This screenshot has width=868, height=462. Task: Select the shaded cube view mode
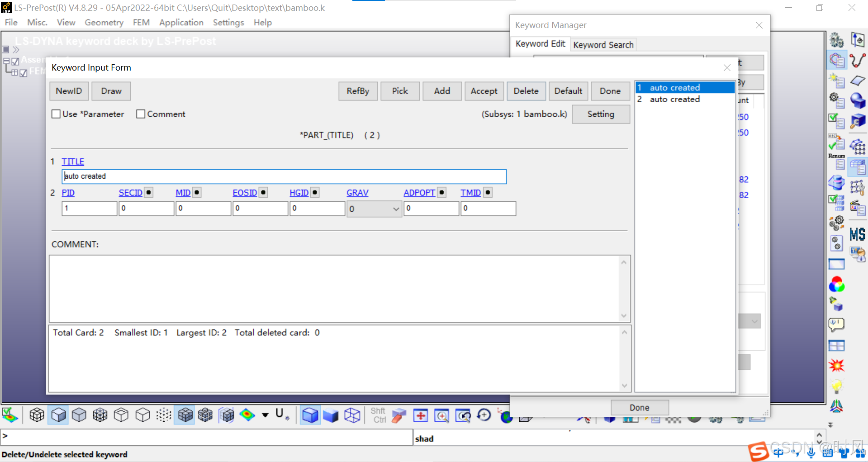58,415
